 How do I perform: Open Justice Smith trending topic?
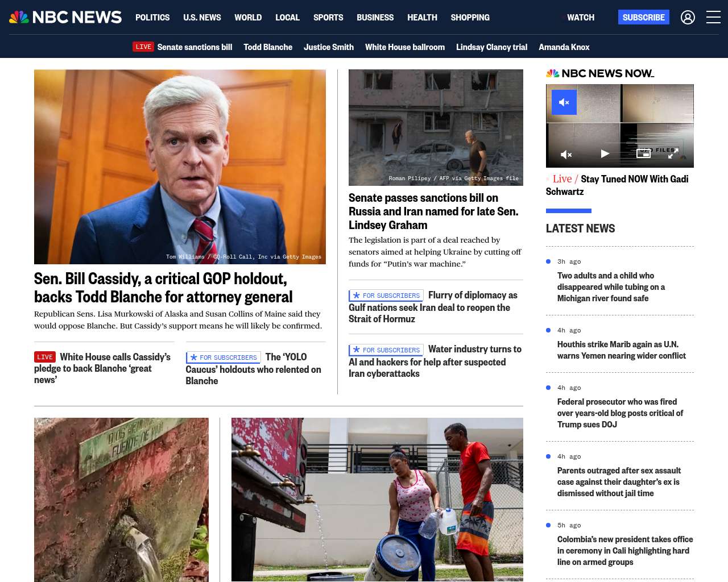click(x=329, y=47)
